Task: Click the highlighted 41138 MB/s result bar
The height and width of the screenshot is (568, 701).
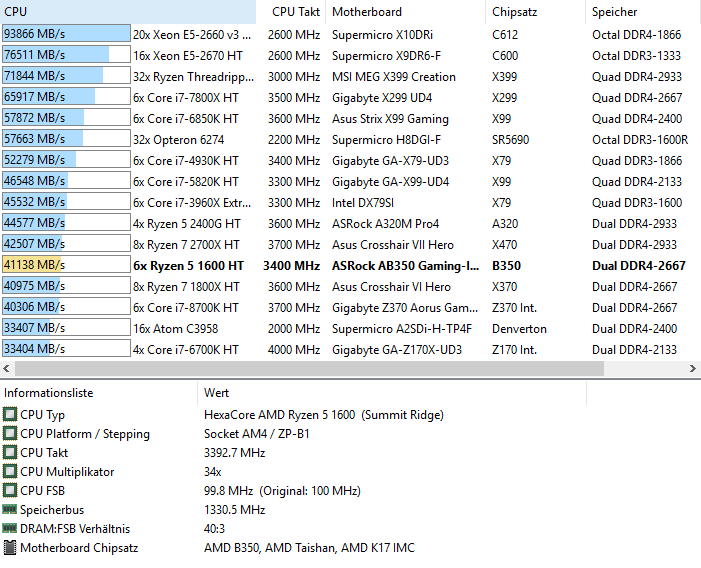Action: (66, 265)
